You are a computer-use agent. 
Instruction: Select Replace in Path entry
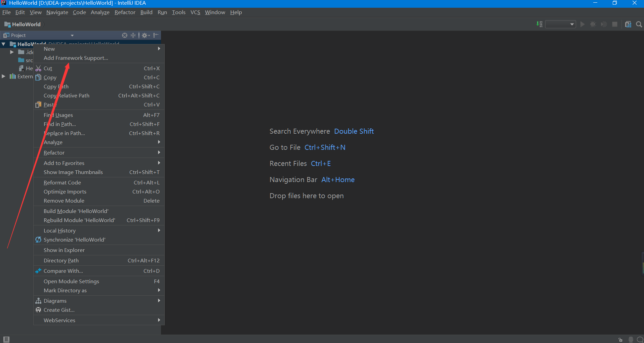point(99,133)
